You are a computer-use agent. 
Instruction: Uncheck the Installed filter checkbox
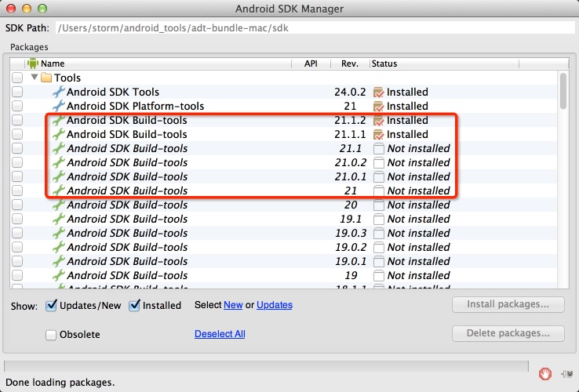[134, 305]
